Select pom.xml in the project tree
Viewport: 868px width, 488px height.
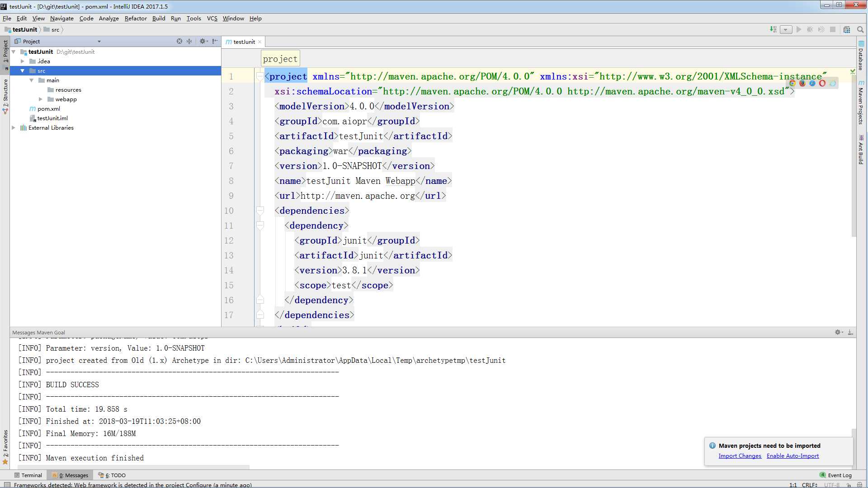click(x=45, y=108)
